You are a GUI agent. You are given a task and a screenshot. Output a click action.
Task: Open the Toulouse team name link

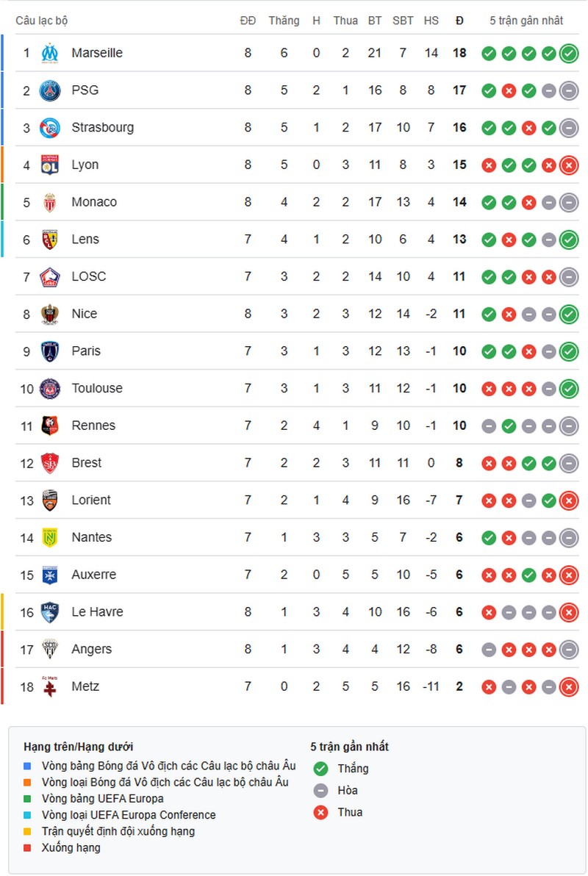point(97,388)
